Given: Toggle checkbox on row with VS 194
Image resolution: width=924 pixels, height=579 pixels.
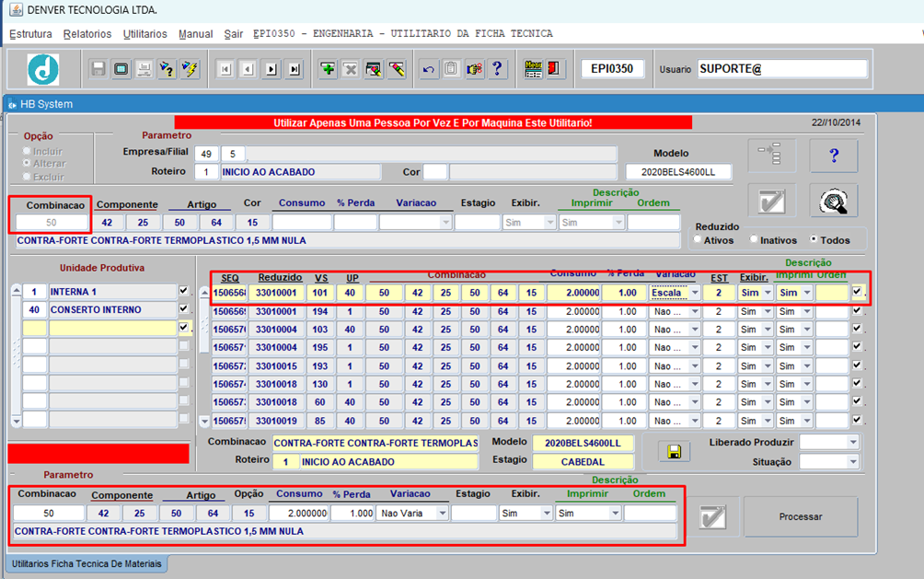Looking at the screenshot, I should pyautogui.click(x=857, y=310).
